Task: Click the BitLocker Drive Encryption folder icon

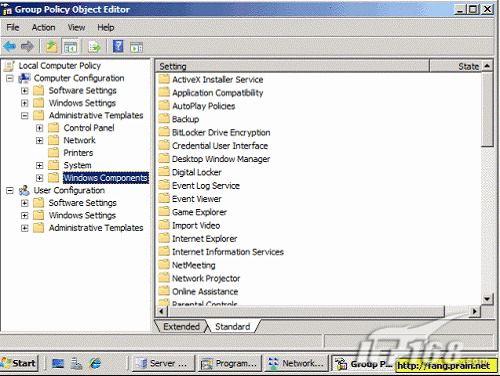Action: (164, 132)
